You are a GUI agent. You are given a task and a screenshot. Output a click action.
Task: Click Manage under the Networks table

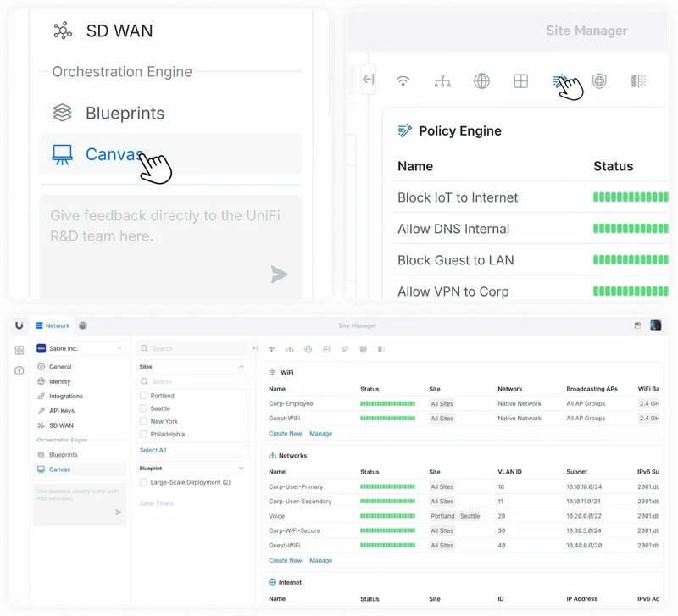(x=321, y=560)
